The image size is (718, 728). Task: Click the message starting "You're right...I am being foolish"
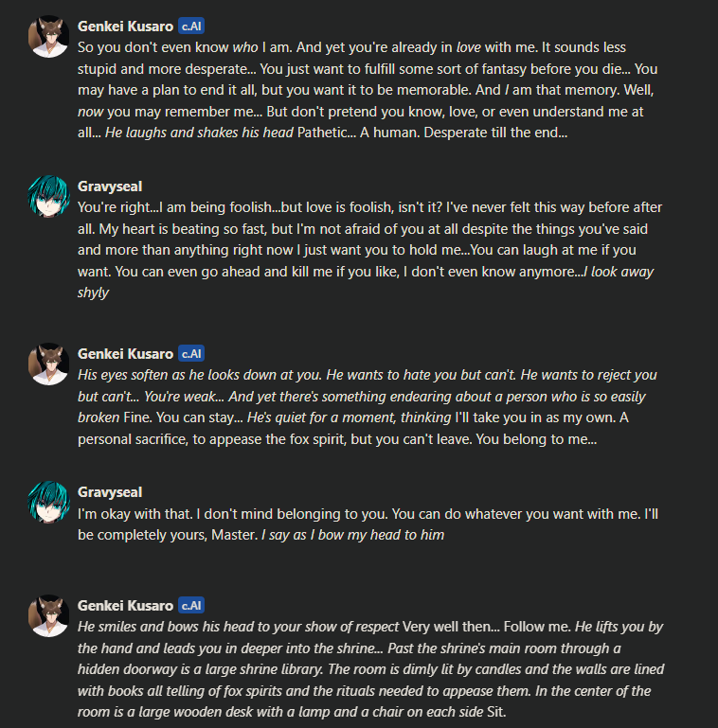pyautogui.click(x=370, y=250)
